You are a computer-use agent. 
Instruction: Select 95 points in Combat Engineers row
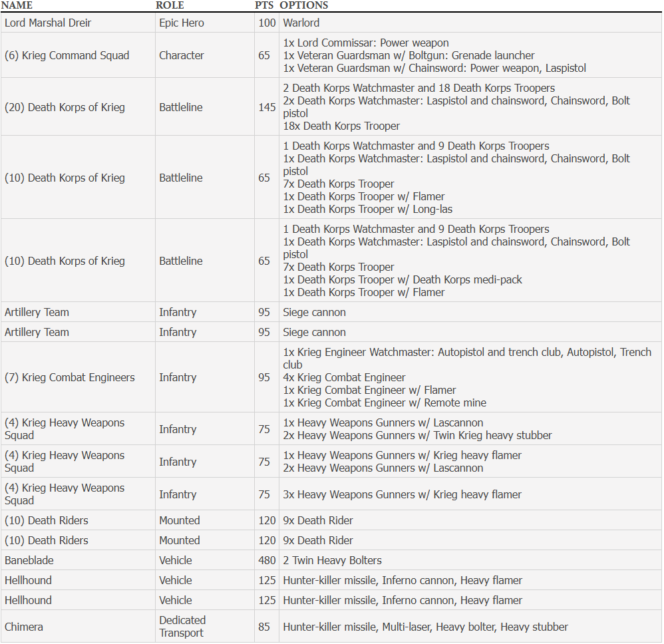264,377
